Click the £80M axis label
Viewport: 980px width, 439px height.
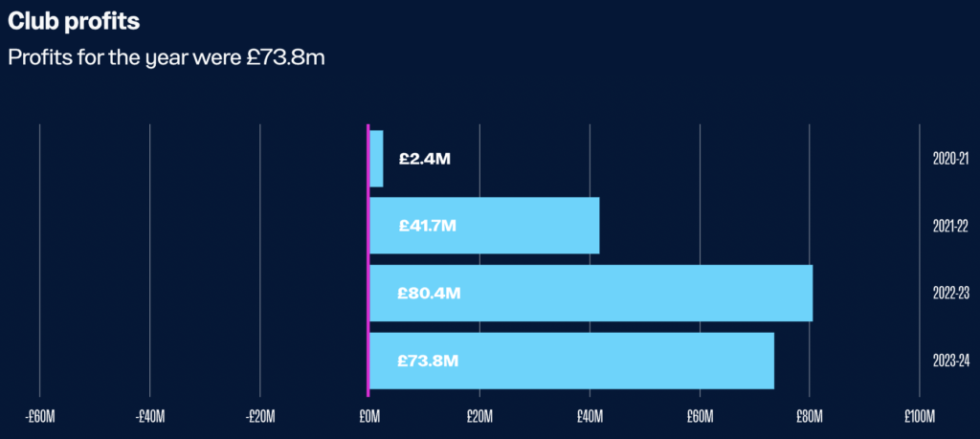(x=810, y=416)
